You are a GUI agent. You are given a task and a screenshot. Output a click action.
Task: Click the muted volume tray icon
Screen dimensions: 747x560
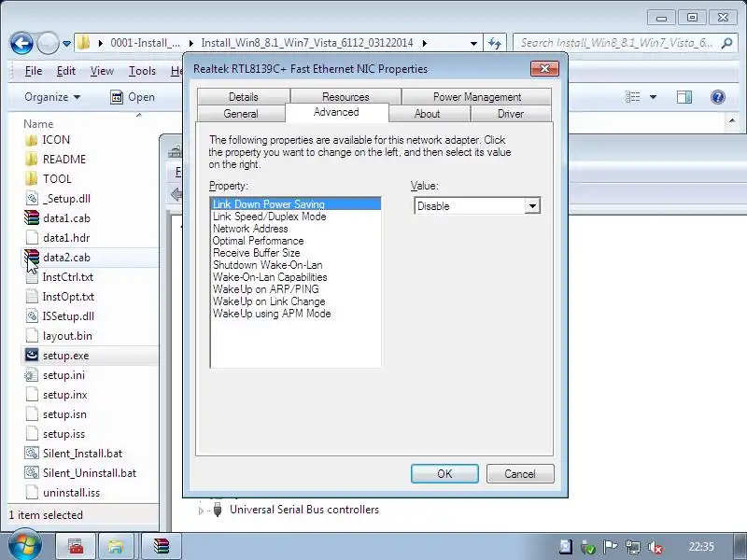655,547
